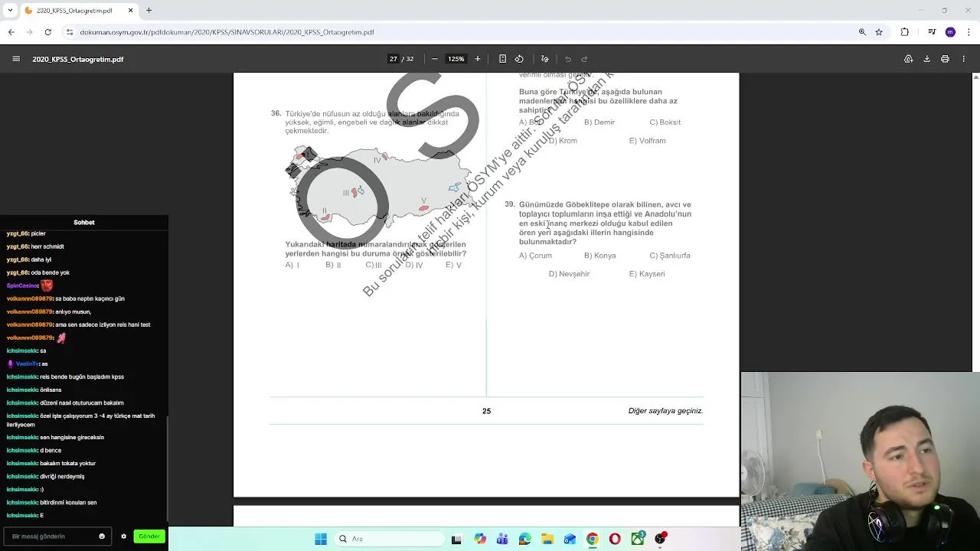This screenshot has height=551, width=980.
Task: Click the PDF vertical scrollbar up arrow
Action: point(975,77)
